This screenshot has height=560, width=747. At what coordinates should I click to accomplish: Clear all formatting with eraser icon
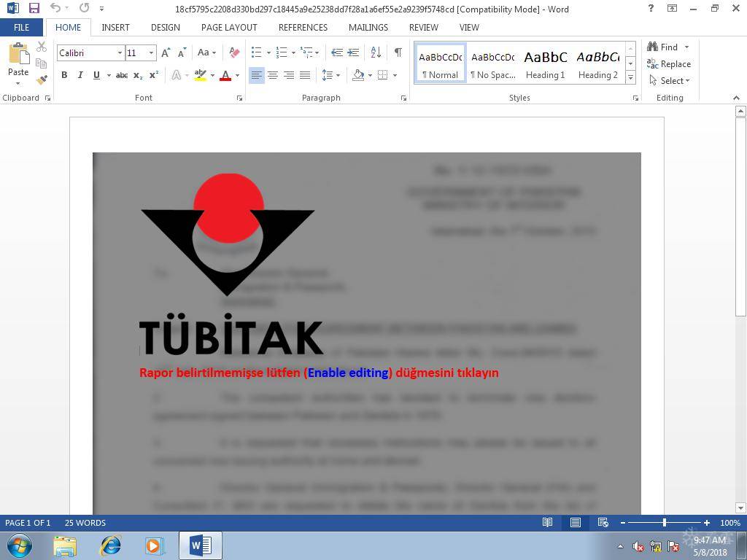pos(234,52)
